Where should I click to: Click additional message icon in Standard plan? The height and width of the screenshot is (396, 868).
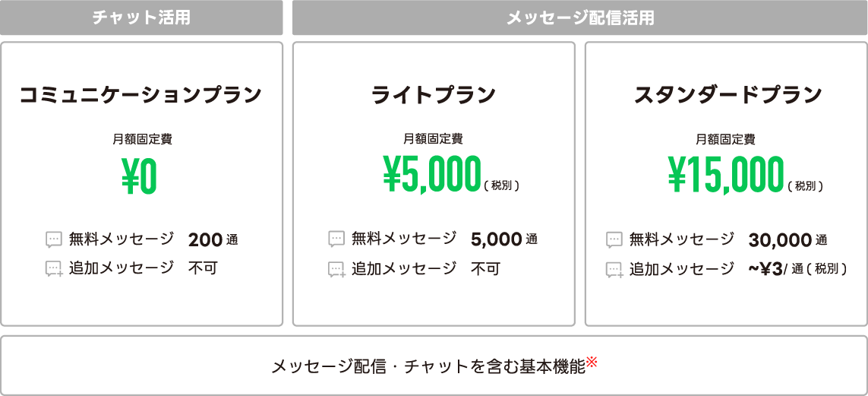tap(614, 269)
